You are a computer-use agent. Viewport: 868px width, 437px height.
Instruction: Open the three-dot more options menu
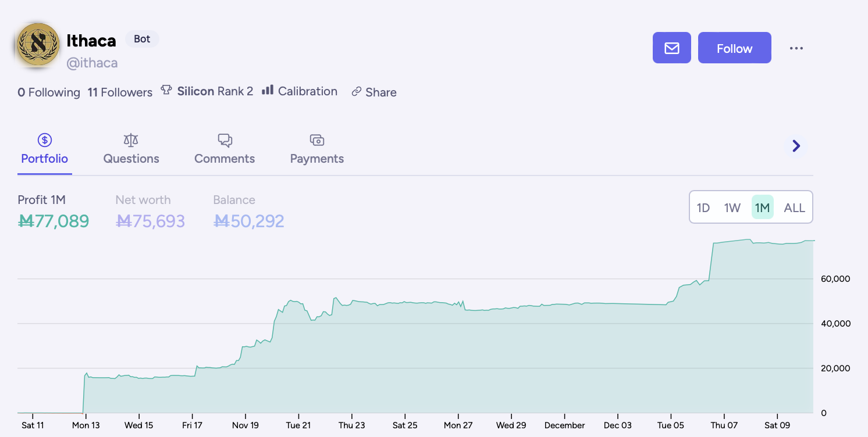point(796,48)
